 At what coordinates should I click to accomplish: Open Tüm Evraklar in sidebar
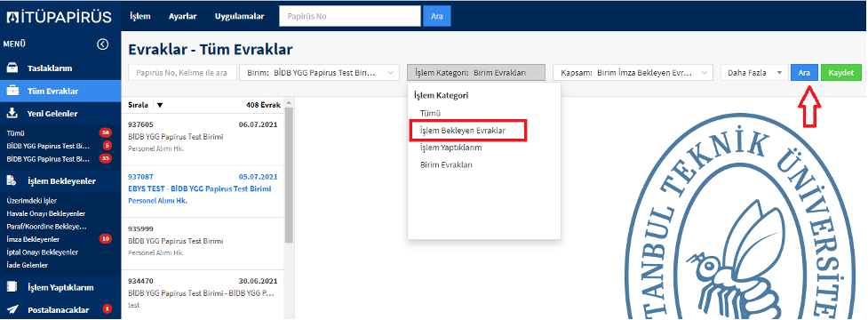[x=60, y=91]
